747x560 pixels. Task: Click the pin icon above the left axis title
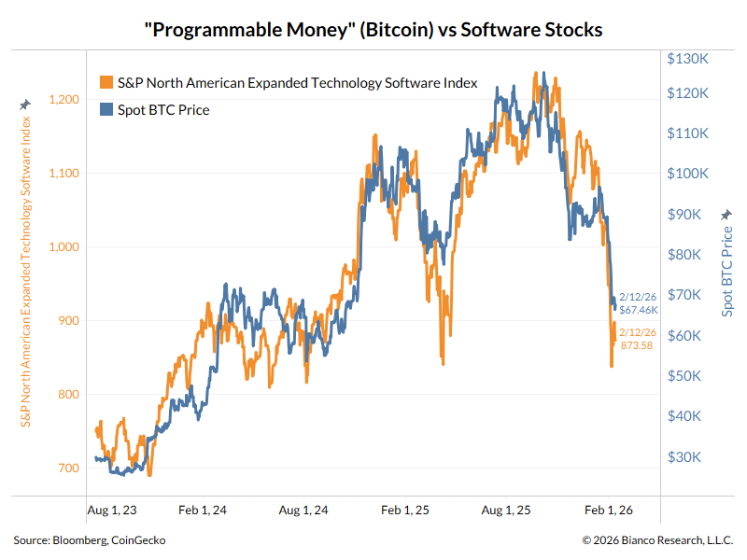point(25,105)
